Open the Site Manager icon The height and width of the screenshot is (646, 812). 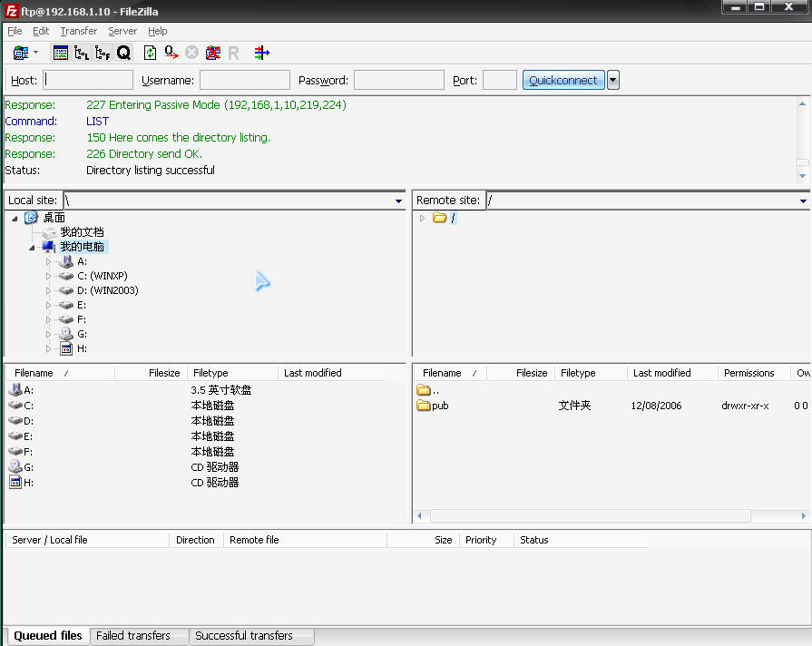point(21,53)
